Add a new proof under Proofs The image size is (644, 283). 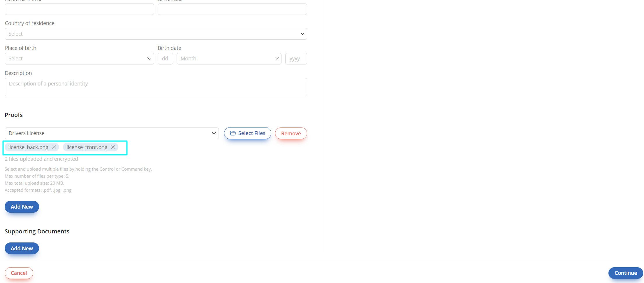pos(22,207)
